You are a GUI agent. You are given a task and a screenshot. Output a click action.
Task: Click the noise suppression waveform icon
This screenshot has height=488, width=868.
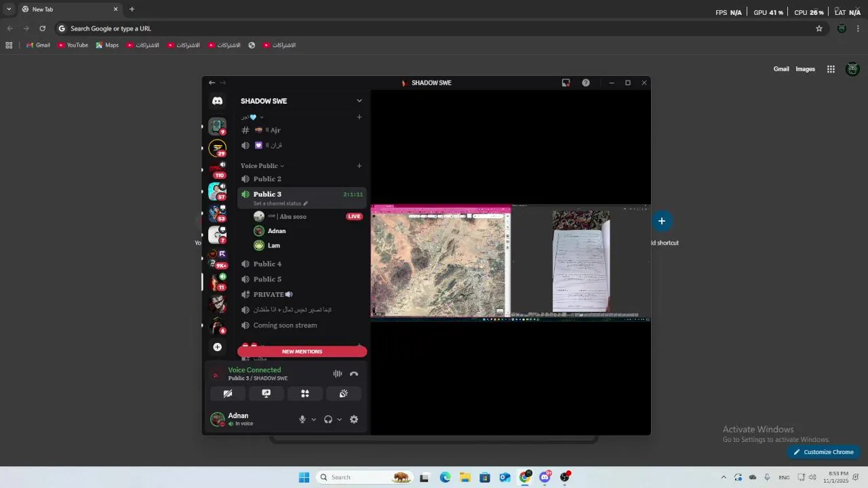338,373
